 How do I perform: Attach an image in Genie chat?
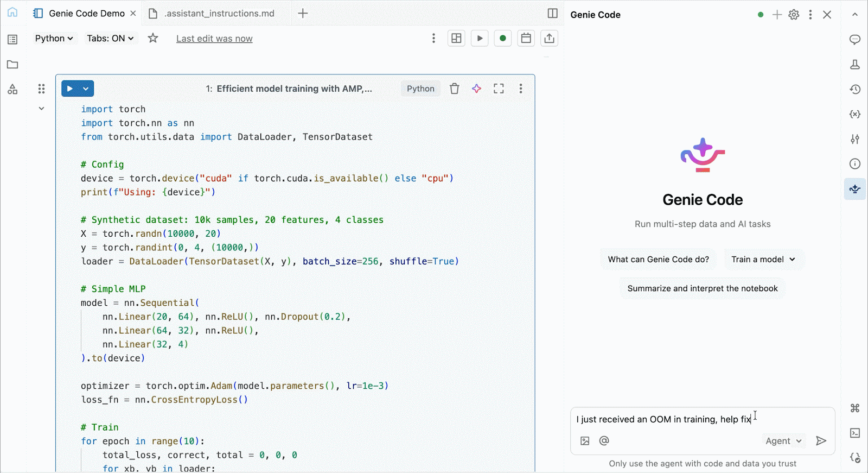pos(585,441)
